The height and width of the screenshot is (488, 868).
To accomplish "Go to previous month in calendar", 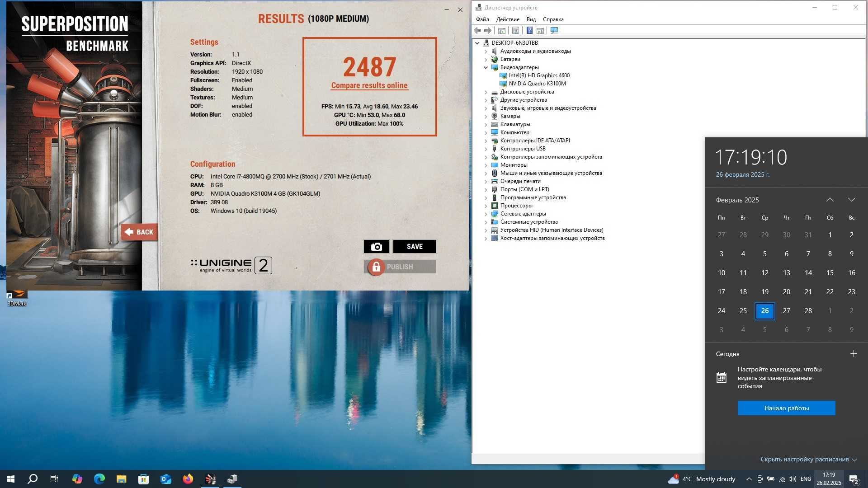I will pos(830,200).
